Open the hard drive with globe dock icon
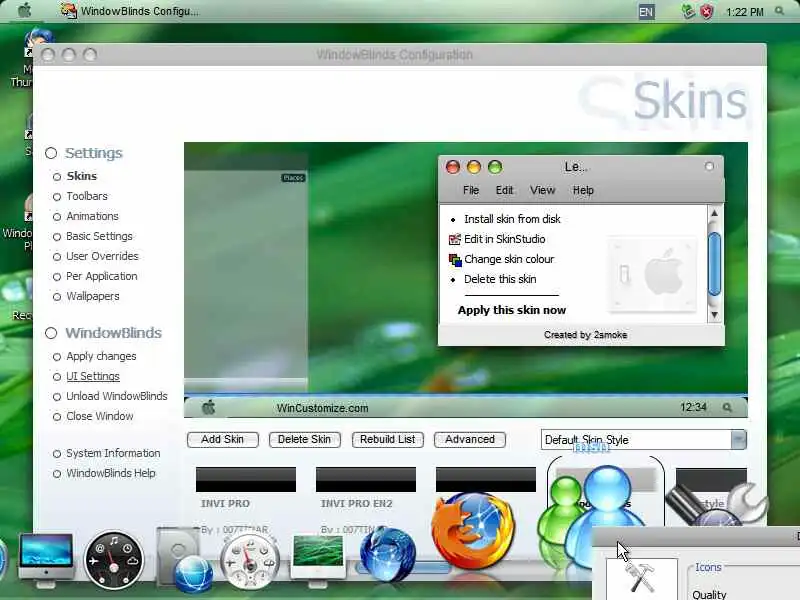 [184, 560]
